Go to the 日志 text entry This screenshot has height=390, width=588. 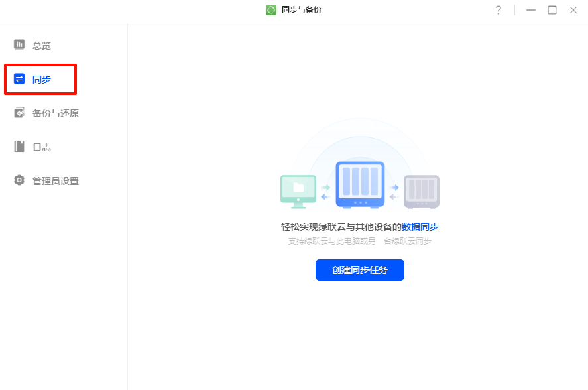(42, 147)
